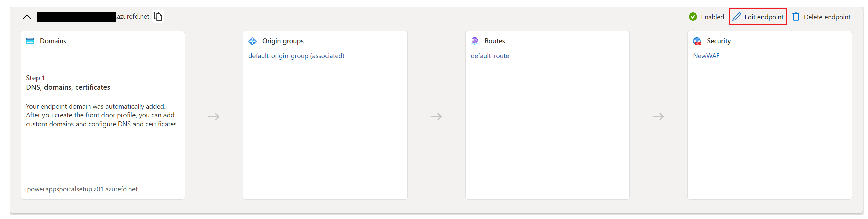The width and height of the screenshot is (868, 219).
Task: Expand the Domains card arrow toward Origin groups
Action: 214,117
